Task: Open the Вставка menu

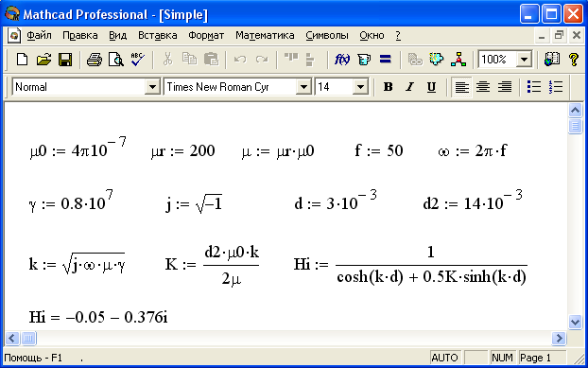Action: (158, 36)
